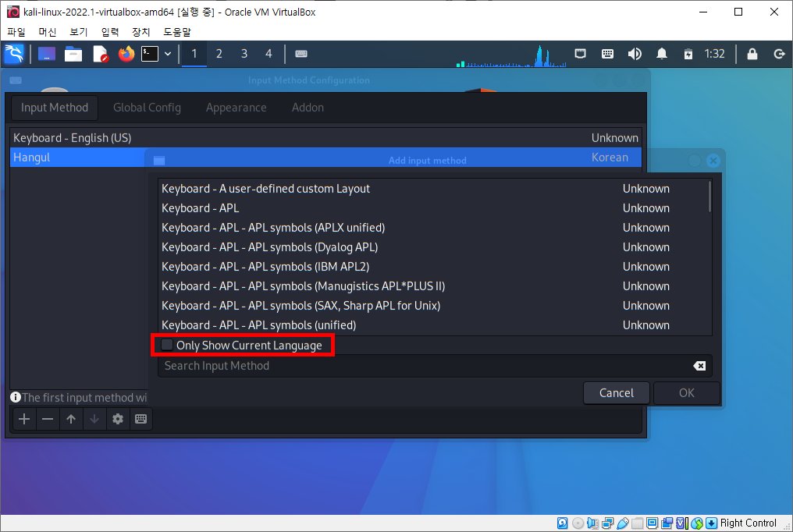Close the Add input method dialog
Image resolution: width=793 pixels, height=532 pixels.
coord(713,161)
